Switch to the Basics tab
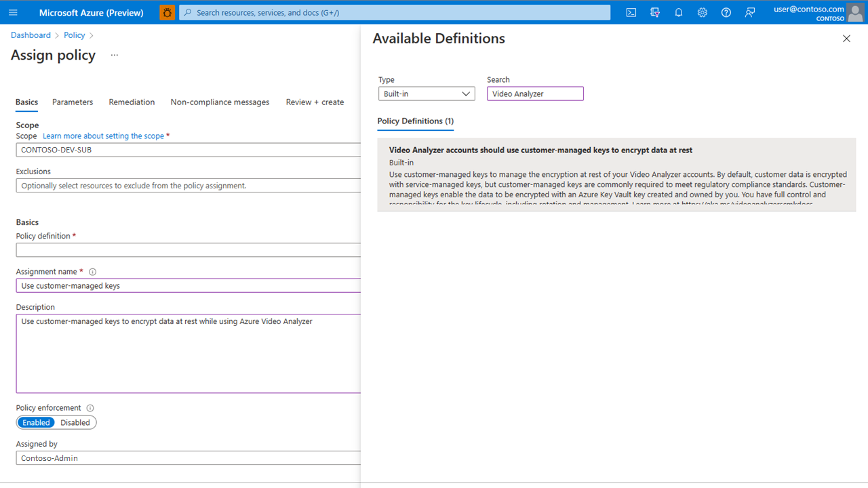This screenshot has width=868, height=488. 27,102
